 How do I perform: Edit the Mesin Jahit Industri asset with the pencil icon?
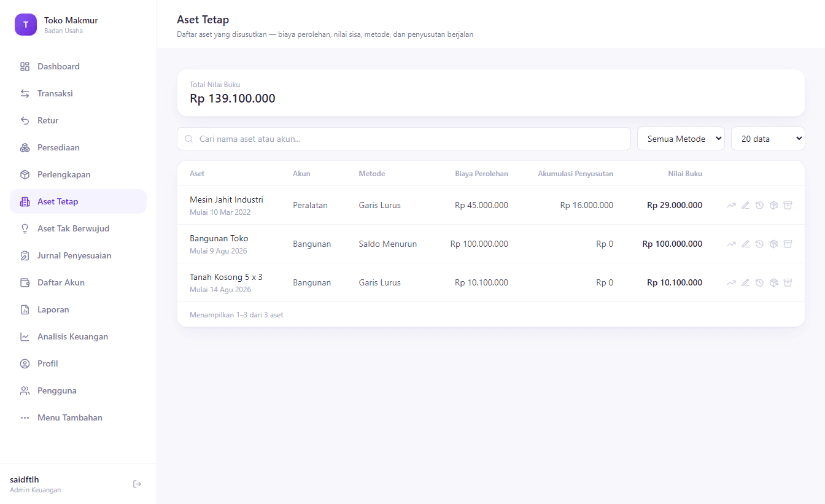pyautogui.click(x=745, y=206)
